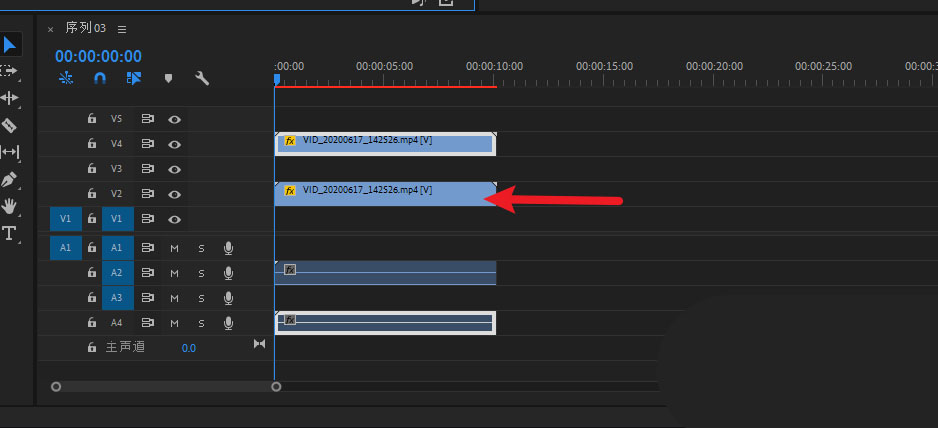The image size is (938, 428).
Task: Mute the A2 audio track
Action: coord(175,274)
